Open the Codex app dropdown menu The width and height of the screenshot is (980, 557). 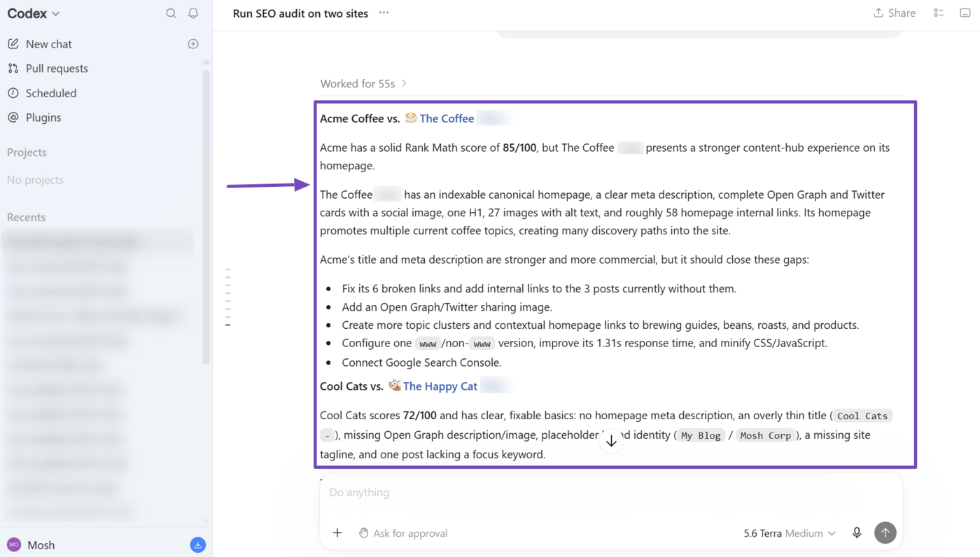(x=34, y=13)
